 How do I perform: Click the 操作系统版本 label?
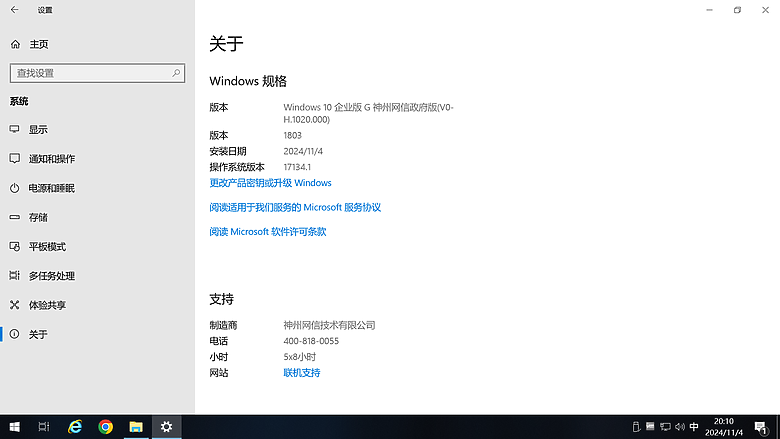point(237,167)
